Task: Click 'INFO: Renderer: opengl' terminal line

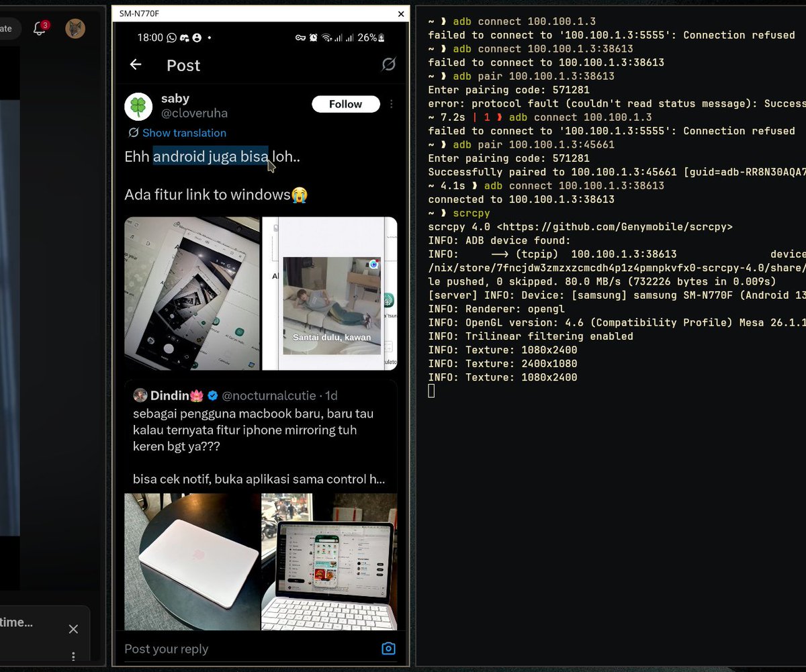Action: 496,309
